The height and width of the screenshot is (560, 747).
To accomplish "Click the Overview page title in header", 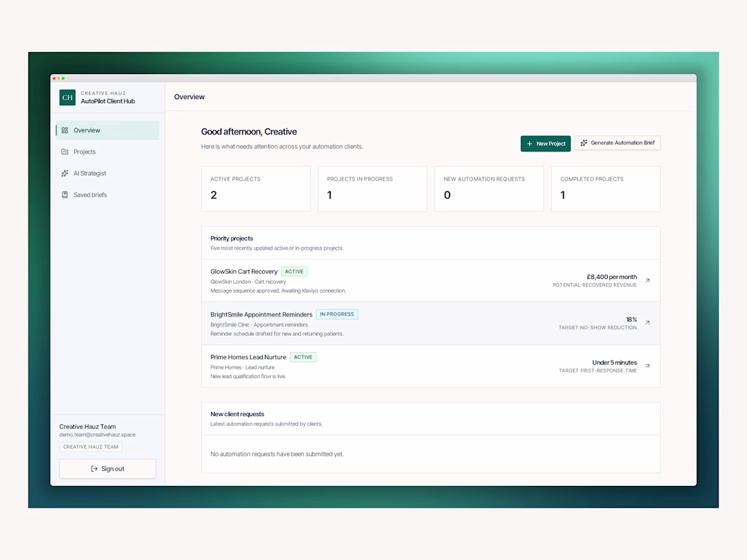I will 189,96.
